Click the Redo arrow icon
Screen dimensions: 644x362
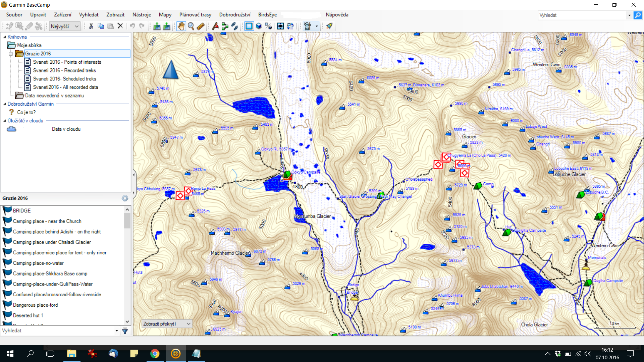[142, 26]
